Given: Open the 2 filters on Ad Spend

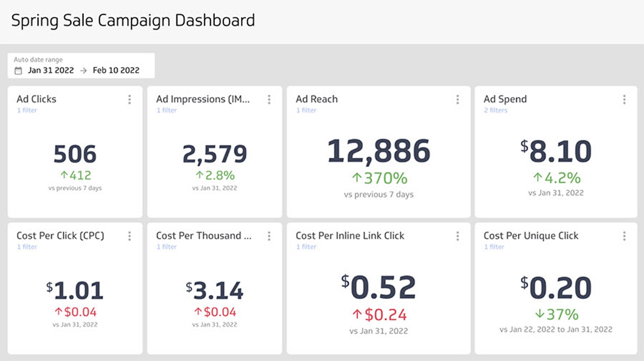Looking at the screenshot, I should point(495,110).
